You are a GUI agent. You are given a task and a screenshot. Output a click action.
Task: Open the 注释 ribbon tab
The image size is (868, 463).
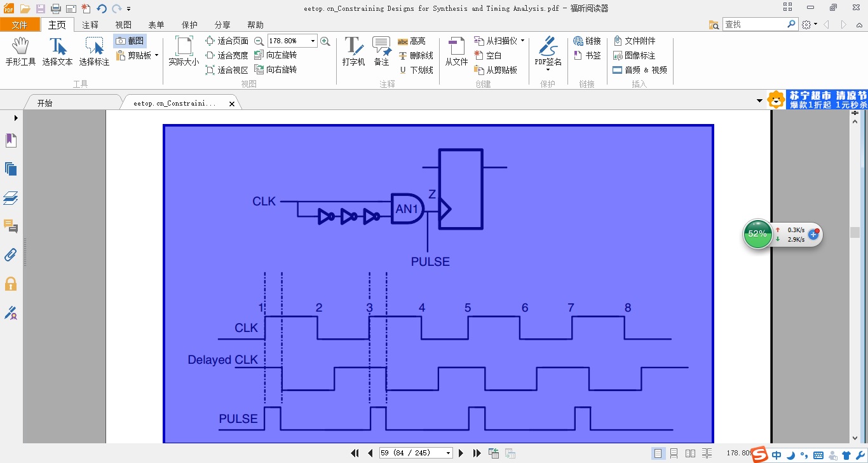tap(90, 25)
